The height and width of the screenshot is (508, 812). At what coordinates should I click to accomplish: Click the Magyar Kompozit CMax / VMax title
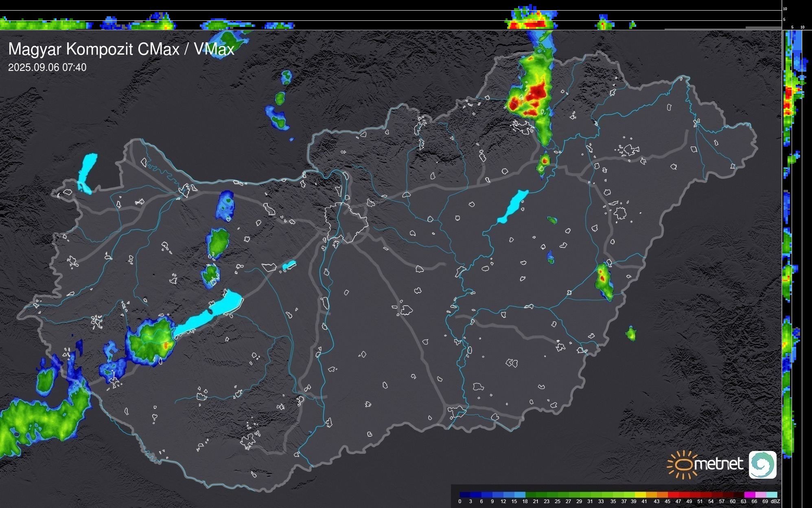point(121,49)
